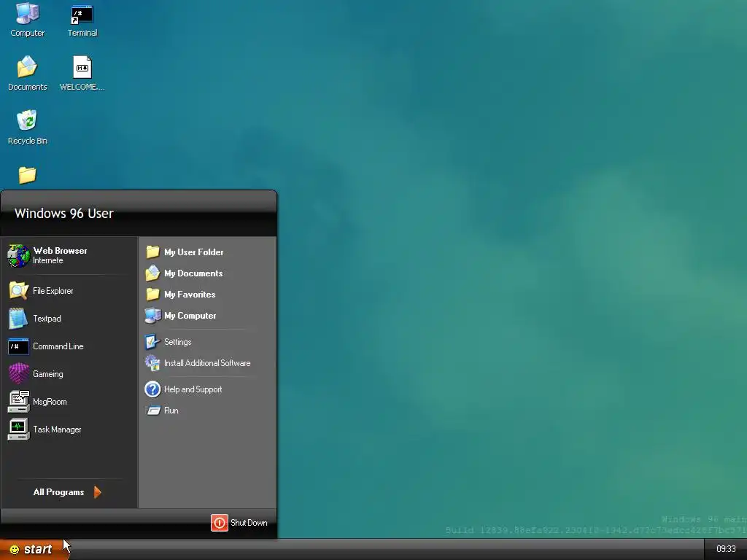
Task: Click the My Favorites folder icon
Action: point(152,295)
